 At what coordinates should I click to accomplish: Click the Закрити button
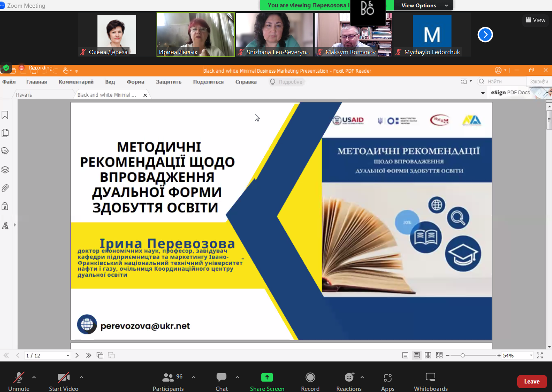(539, 82)
